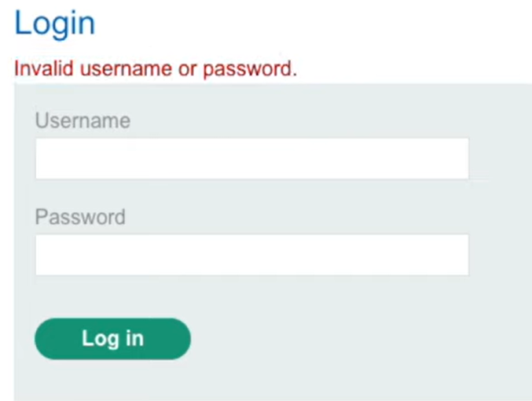Select the white box under Password
Screen dimensions: 532x401
point(251,254)
